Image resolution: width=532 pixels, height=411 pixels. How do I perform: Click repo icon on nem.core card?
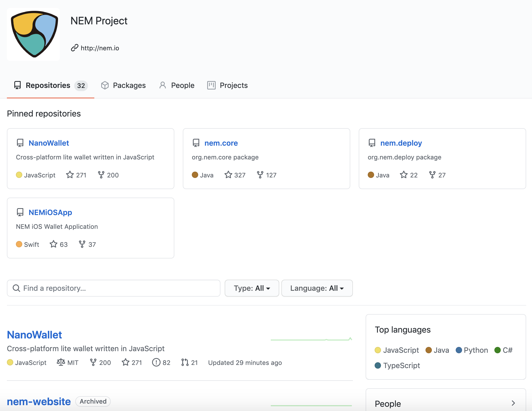[x=196, y=143]
